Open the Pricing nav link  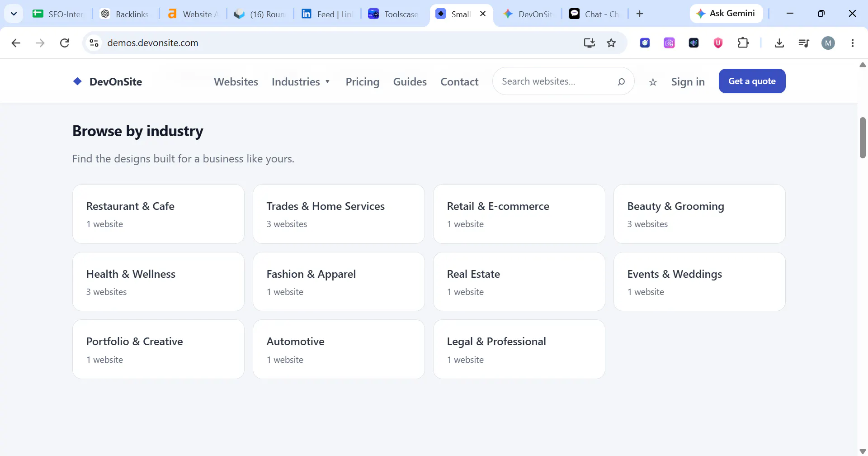(x=363, y=82)
